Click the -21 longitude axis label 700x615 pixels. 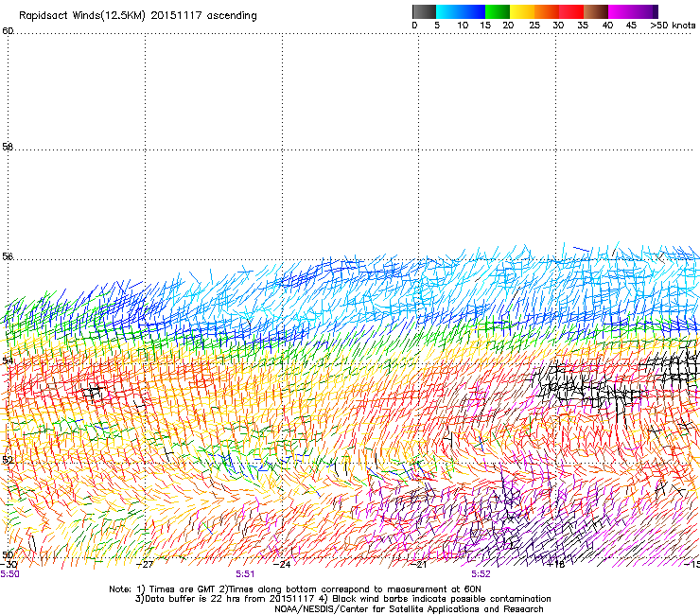click(x=418, y=565)
